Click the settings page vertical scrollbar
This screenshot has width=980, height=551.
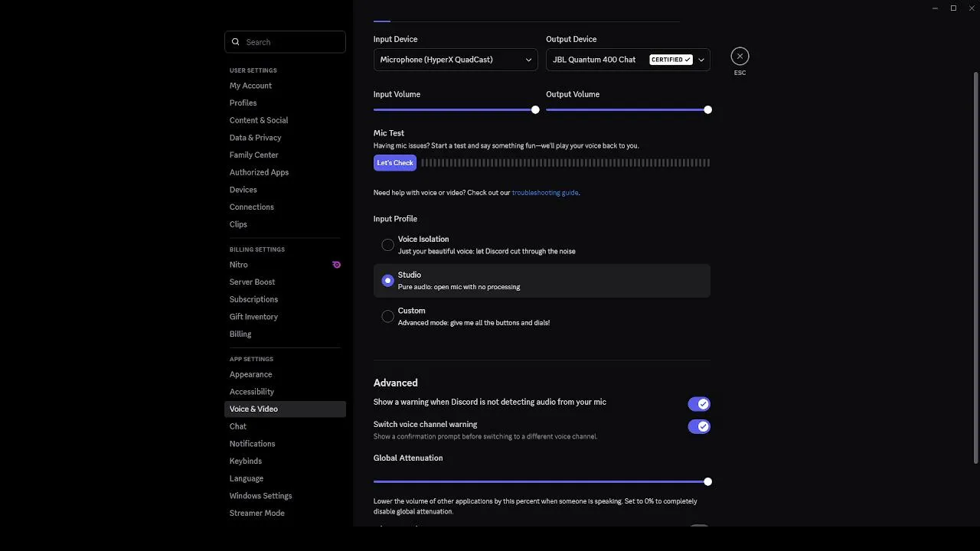(x=975, y=268)
